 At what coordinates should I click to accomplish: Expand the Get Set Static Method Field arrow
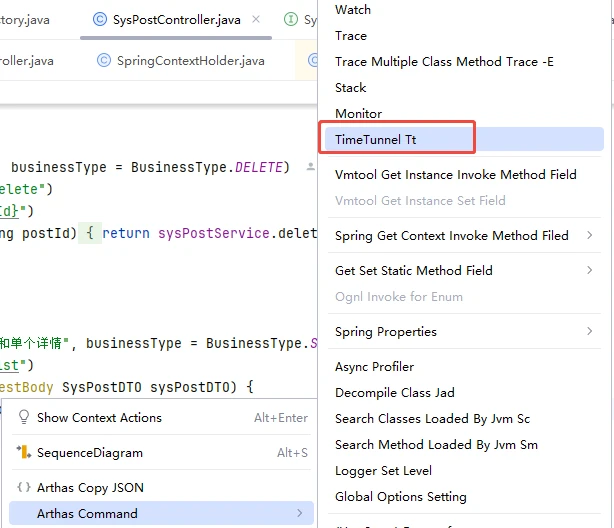589,271
